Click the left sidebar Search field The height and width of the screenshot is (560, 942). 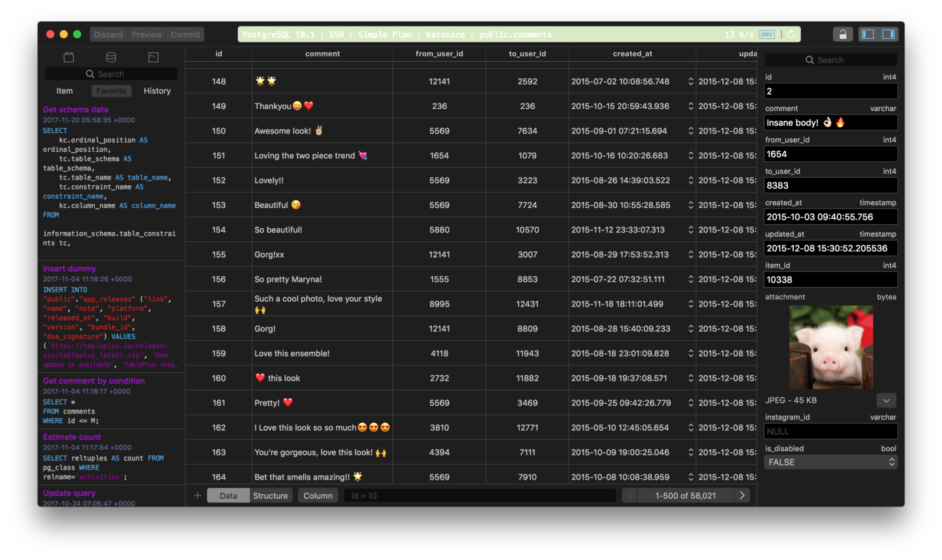pos(111,74)
